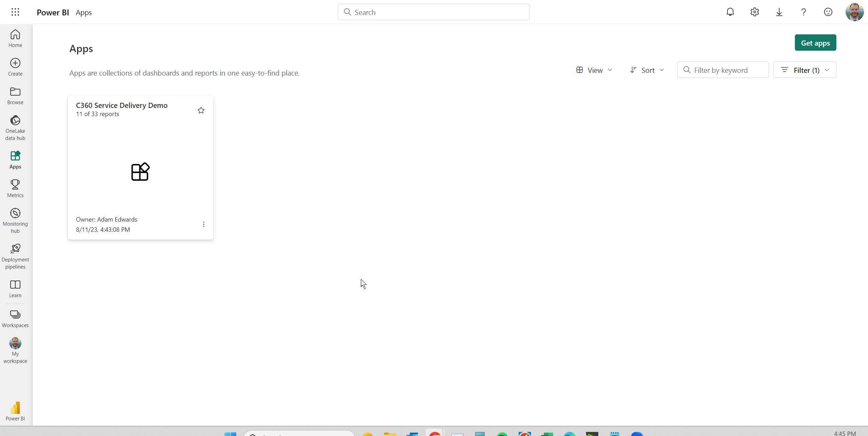This screenshot has width=868, height=436.
Task: Open Monitoring hub in sidebar
Action: [x=15, y=221]
